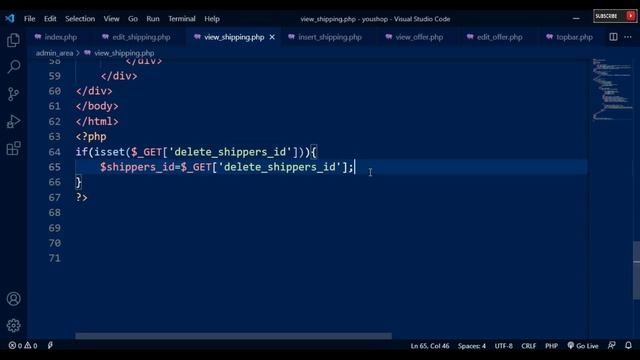Change indentation via Spaces: 4
Screen dimensions: 640x360
[472, 346]
